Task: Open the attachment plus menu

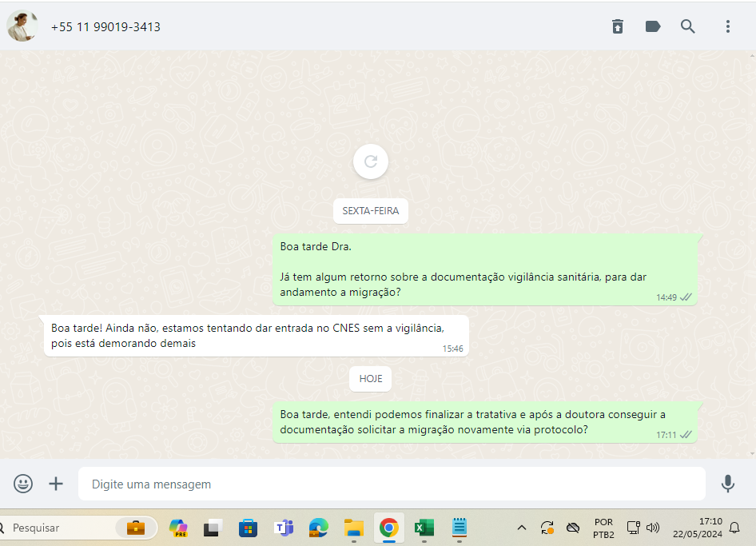Action: click(56, 484)
